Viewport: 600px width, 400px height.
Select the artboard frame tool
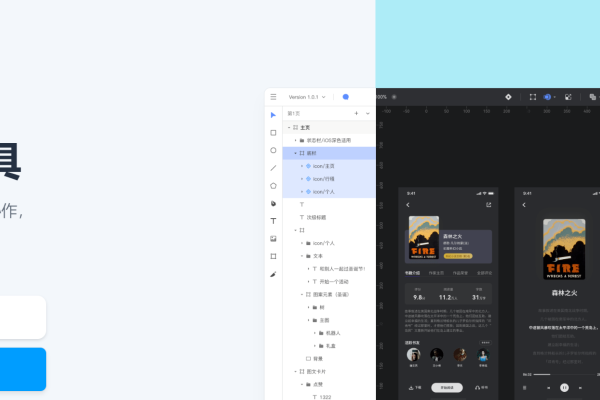pos(273,256)
